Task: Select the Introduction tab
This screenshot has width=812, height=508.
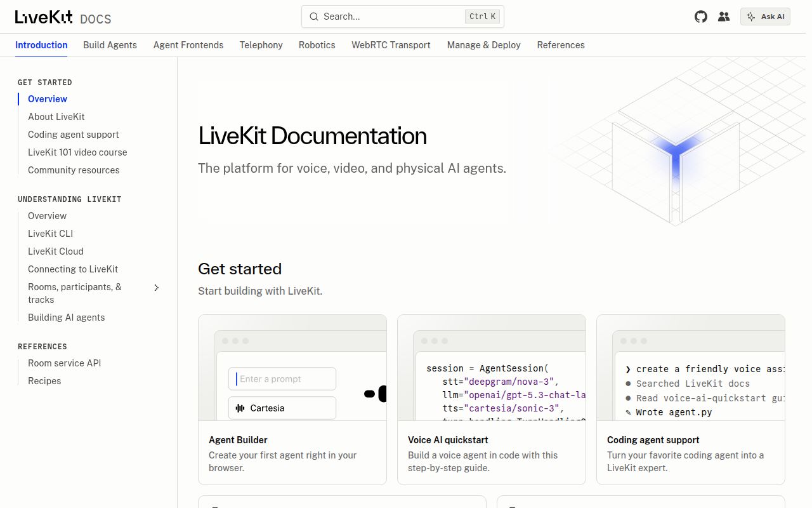Action: [41, 45]
